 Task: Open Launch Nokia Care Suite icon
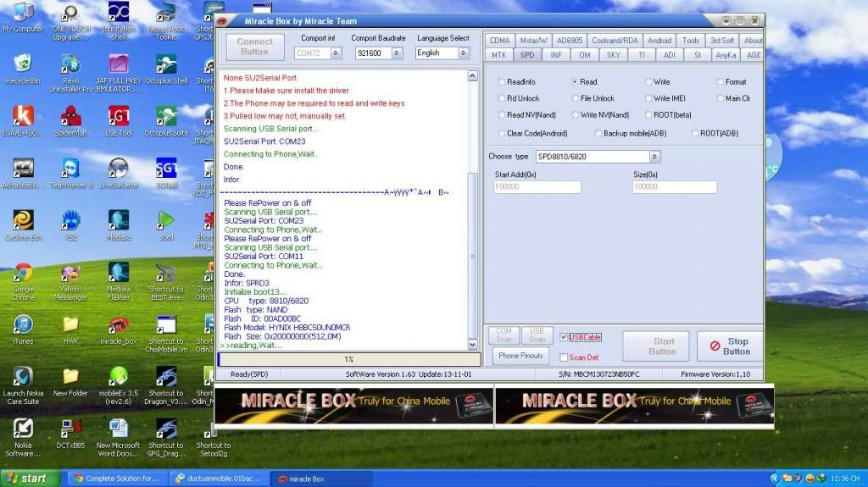click(23, 385)
